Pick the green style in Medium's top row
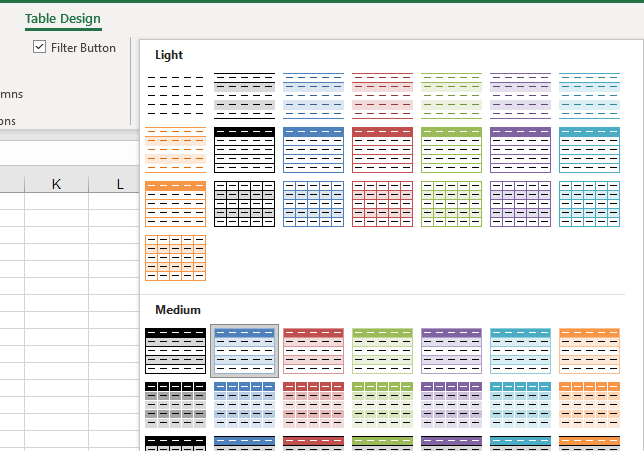The height and width of the screenshot is (451, 644). [x=382, y=350]
